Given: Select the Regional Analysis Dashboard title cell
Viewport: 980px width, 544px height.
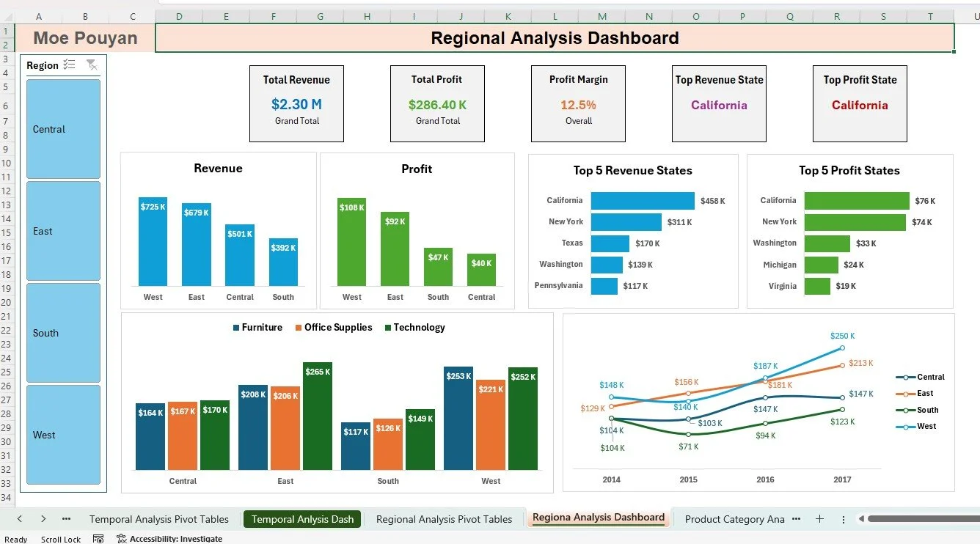Looking at the screenshot, I should (x=555, y=38).
